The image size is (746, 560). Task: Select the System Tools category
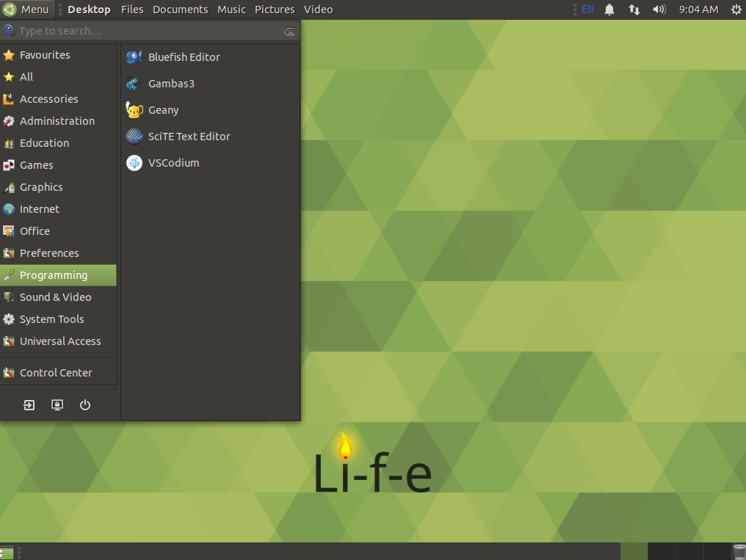tap(58, 319)
